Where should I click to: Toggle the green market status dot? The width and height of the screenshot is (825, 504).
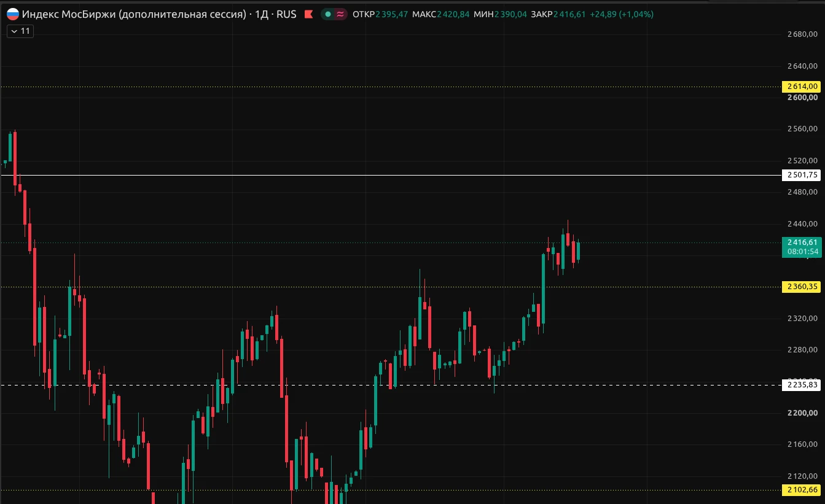(328, 14)
